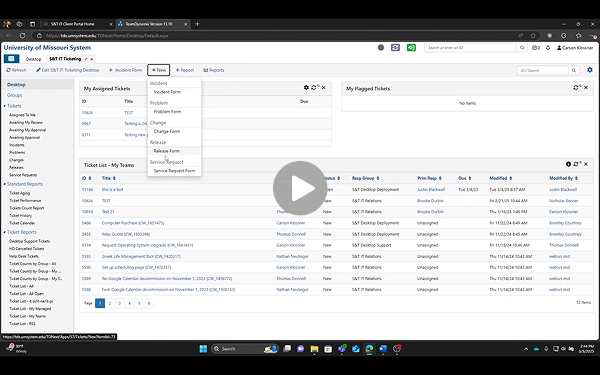
Task: Click the ID/Search magnifier button
Action: coord(574,70)
